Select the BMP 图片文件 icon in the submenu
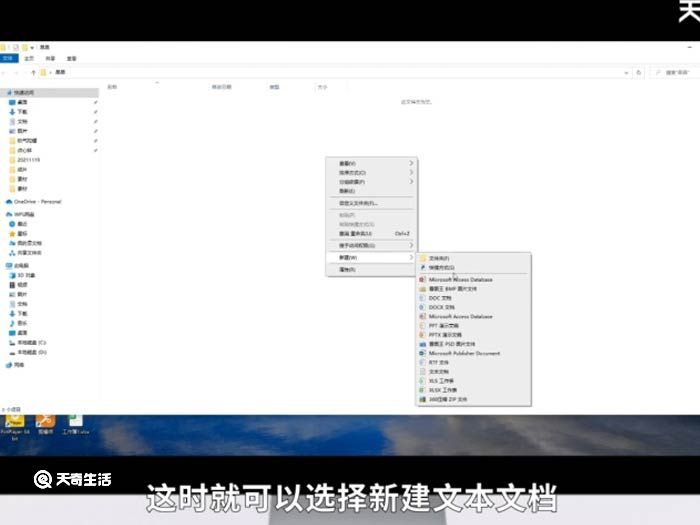The width and height of the screenshot is (700, 525). 422,289
